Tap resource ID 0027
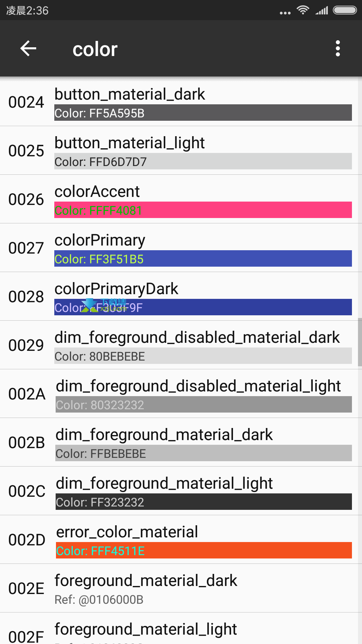 (26, 248)
